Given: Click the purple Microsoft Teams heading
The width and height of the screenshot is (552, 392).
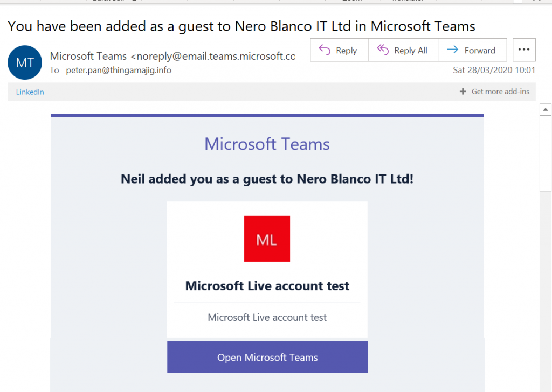Looking at the screenshot, I should tap(267, 144).
